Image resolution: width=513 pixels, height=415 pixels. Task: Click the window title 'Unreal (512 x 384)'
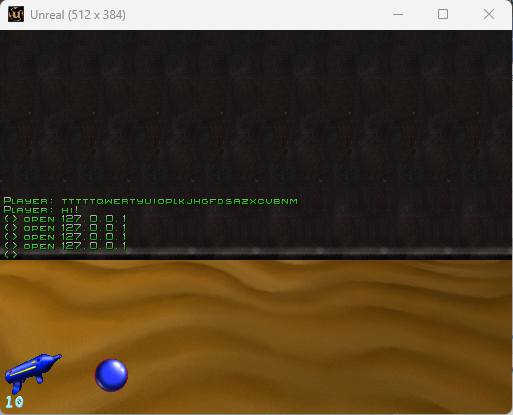point(78,15)
